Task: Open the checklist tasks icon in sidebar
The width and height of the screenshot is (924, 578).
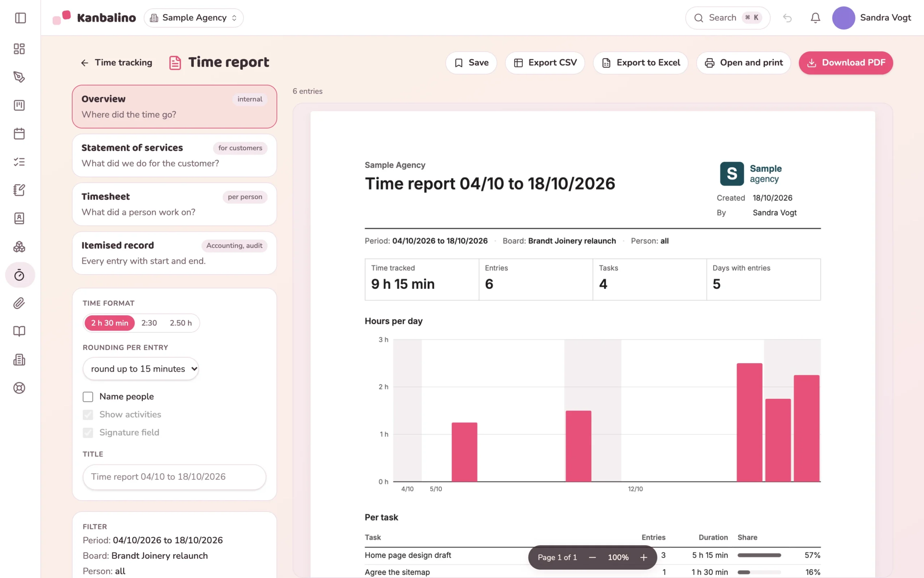Action: tap(19, 162)
